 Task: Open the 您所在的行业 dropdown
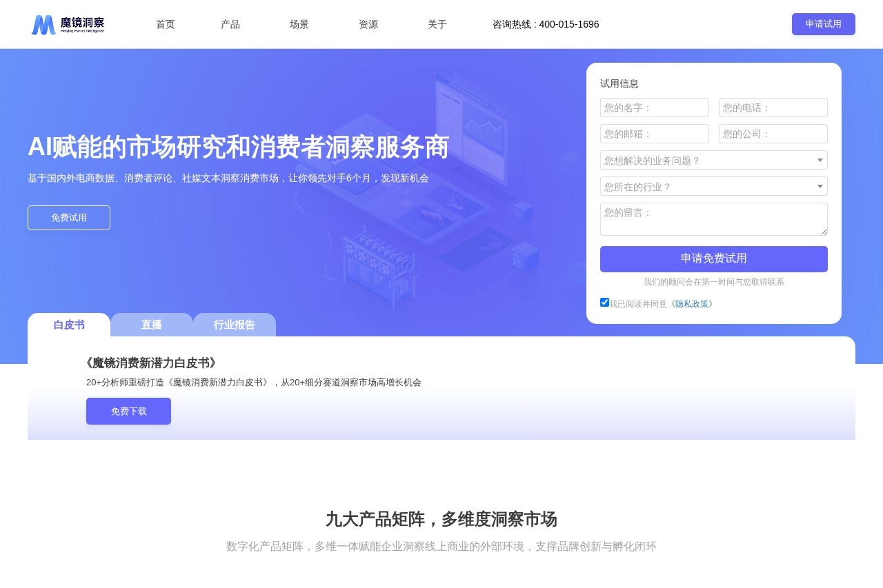click(713, 186)
